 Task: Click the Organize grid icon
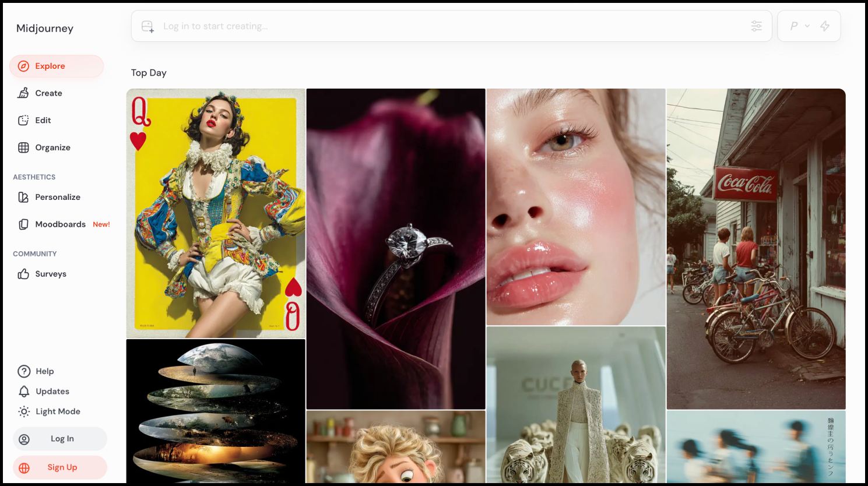click(23, 147)
